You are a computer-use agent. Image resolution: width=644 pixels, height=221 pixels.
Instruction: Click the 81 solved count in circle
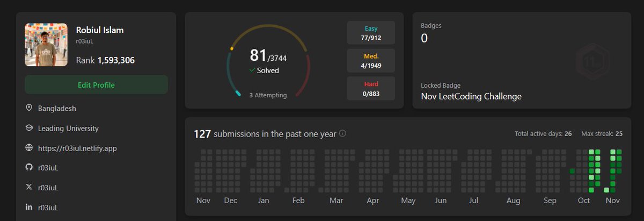(259, 55)
